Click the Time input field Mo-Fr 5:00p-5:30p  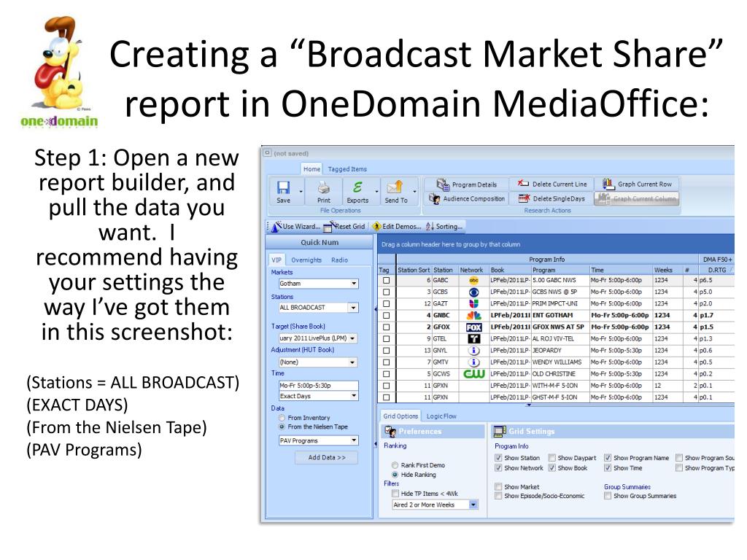click(x=319, y=386)
